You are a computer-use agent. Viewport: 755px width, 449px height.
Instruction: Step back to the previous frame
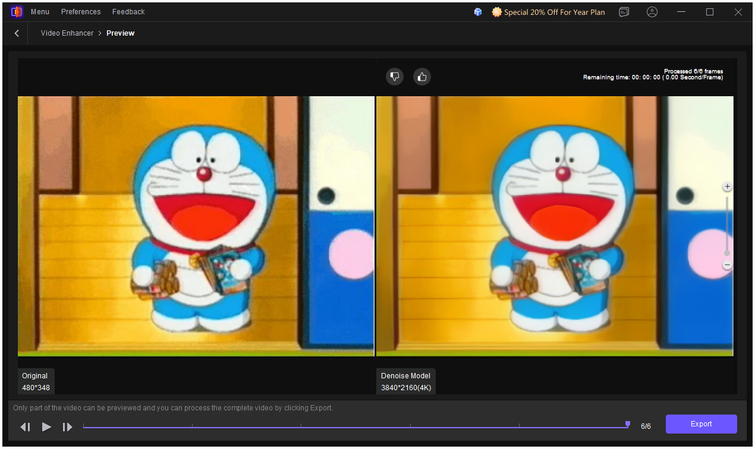25,427
